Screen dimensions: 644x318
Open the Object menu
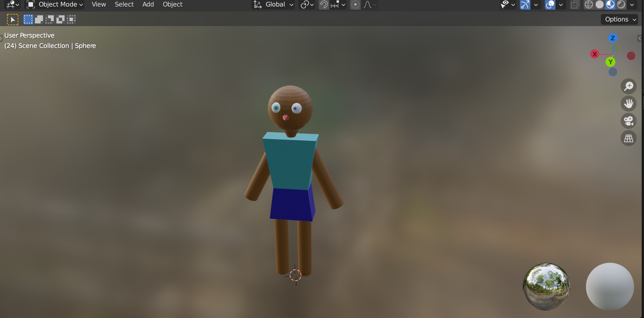(x=172, y=5)
